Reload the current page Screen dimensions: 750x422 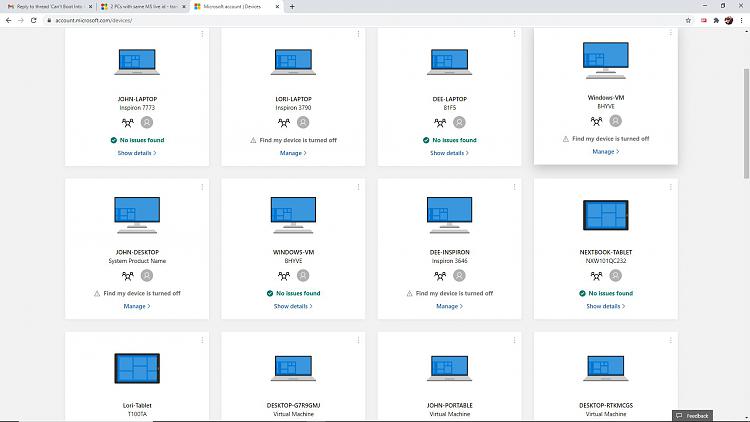pyautogui.click(x=33, y=20)
